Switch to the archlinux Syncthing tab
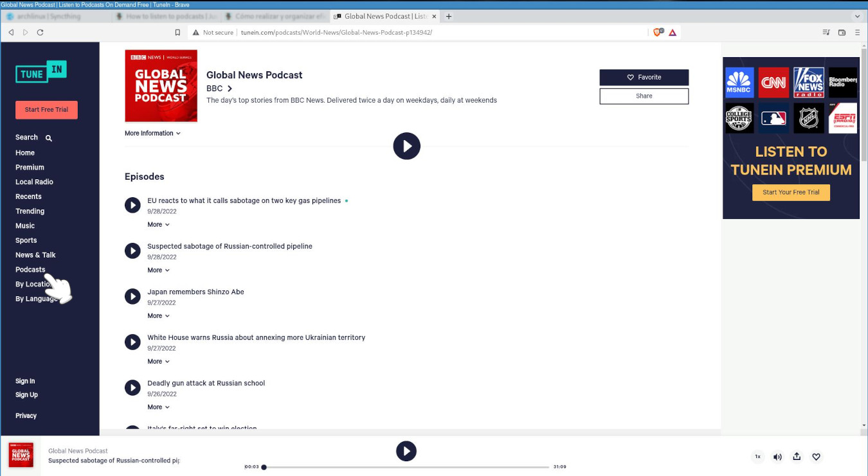868x476 pixels. (52, 17)
